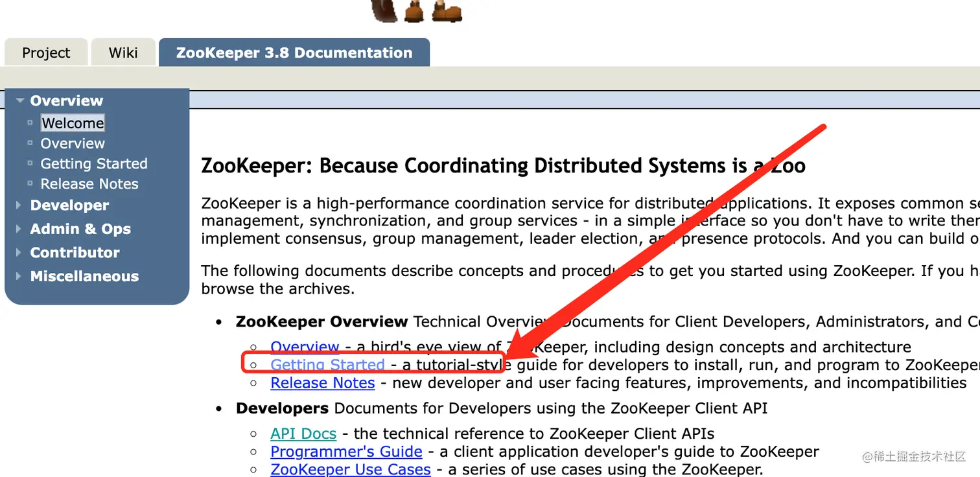Open the Overview sub-item below Welcome in sidebar

coord(73,143)
